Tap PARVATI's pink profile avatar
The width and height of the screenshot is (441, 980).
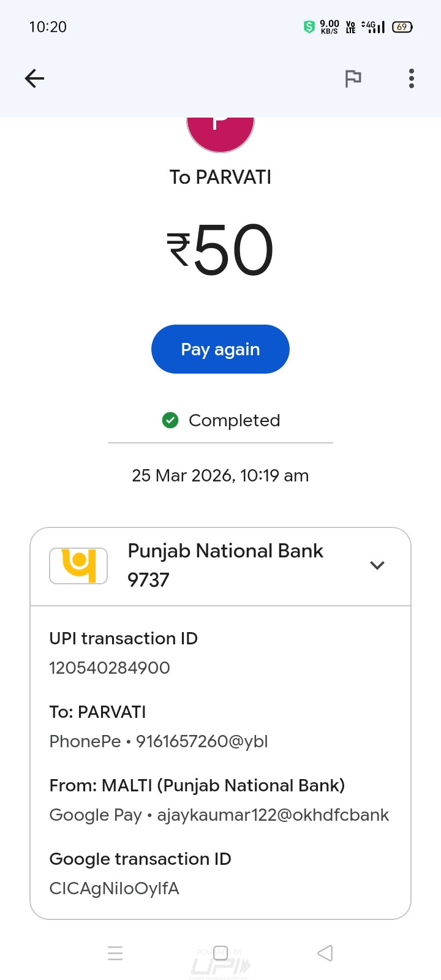click(221, 132)
